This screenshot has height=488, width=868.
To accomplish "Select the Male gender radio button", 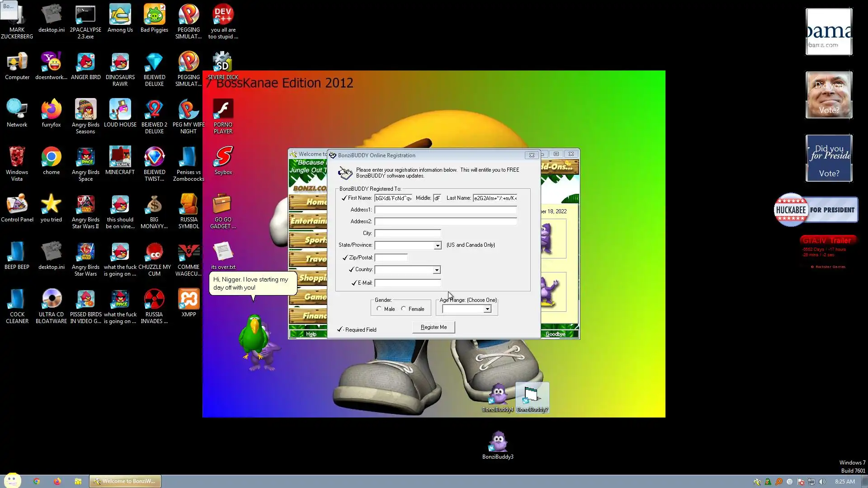I will 379,309.
